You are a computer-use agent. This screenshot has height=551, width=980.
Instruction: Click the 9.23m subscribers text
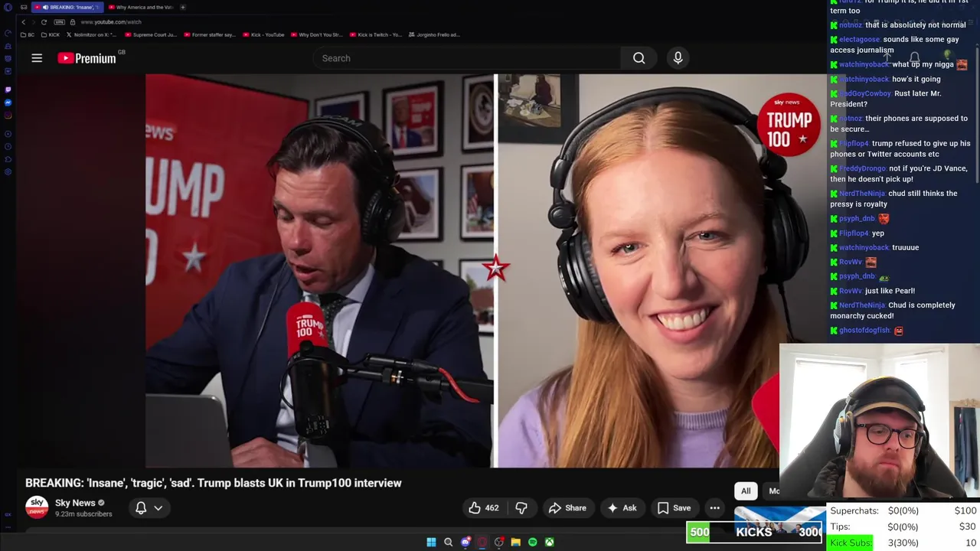[83, 514]
